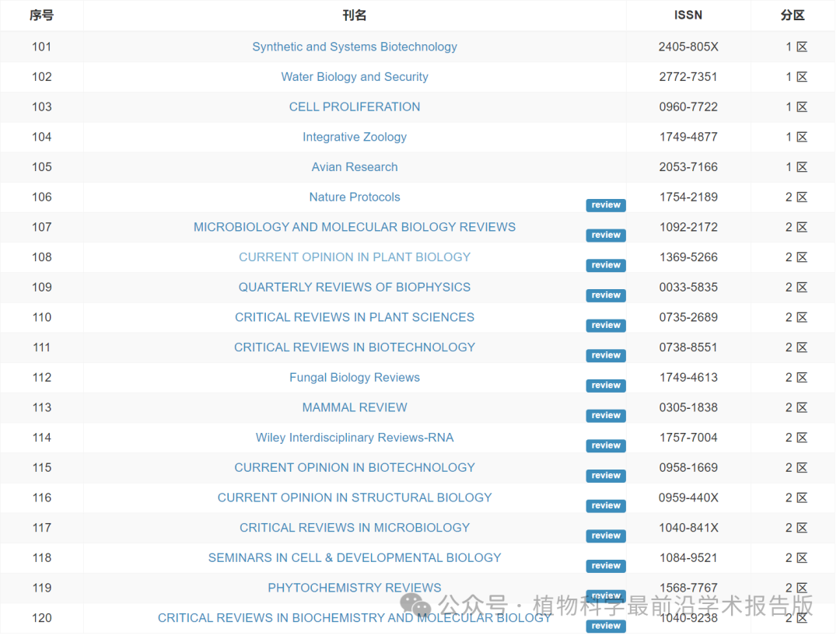Click review badge on CURRENT OPINION IN PLANT BIOLOGY row
This screenshot has width=840, height=639.
(605, 265)
